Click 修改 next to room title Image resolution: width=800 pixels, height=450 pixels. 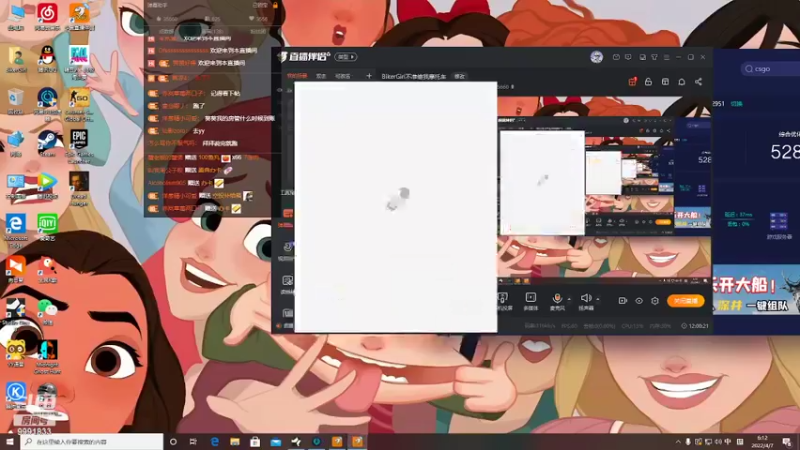(460, 77)
